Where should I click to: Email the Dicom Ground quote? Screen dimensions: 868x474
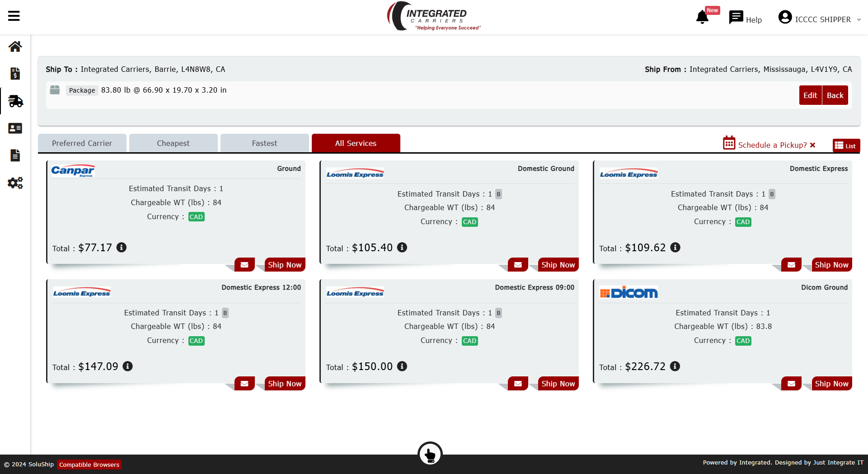pyautogui.click(x=791, y=384)
